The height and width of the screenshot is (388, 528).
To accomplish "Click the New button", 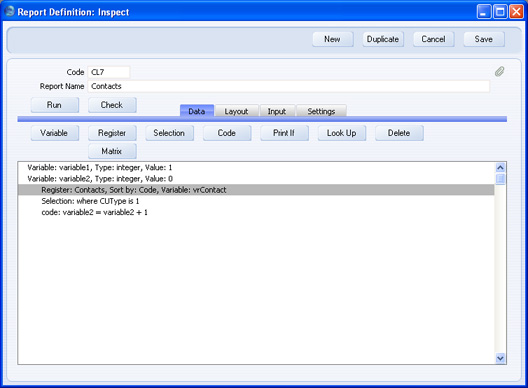I will pos(333,39).
